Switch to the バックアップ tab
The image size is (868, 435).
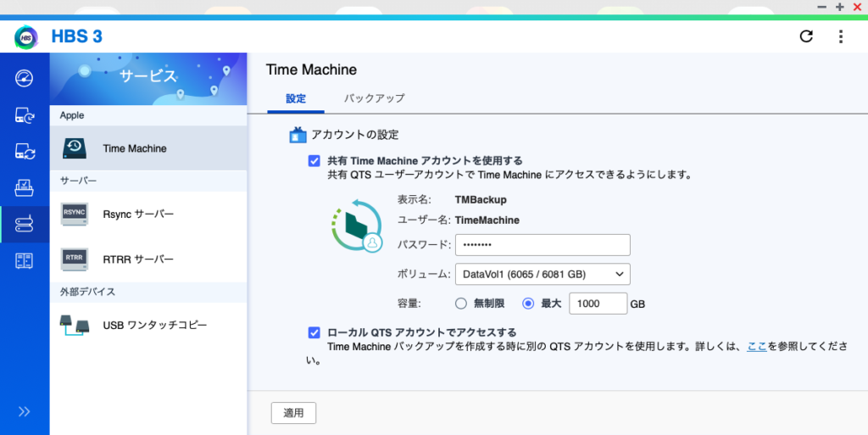[374, 98]
